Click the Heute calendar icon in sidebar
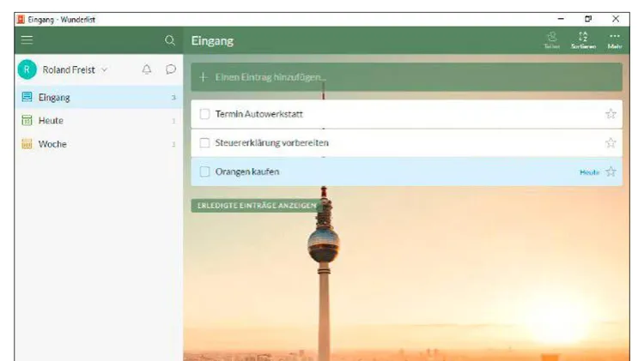This screenshot has width=644, height=361. click(27, 120)
